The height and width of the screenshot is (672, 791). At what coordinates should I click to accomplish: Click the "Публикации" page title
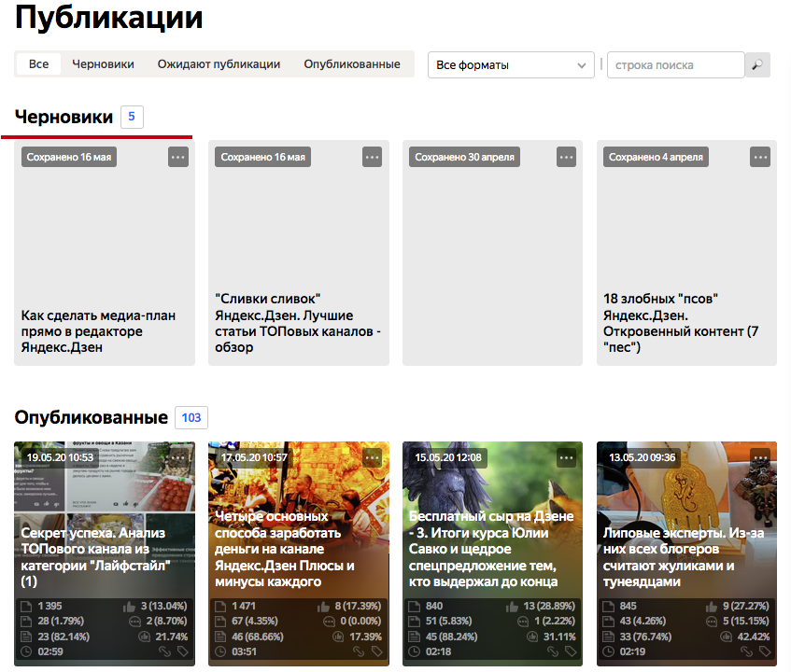(x=109, y=17)
